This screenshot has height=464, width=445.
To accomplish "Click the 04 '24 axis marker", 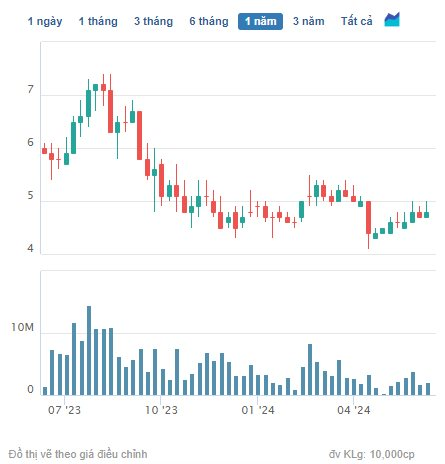I will [x=354, y=410].
